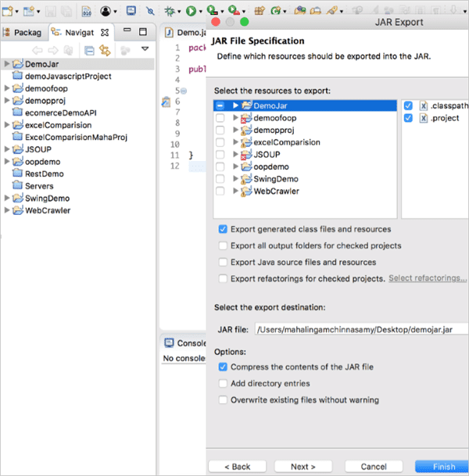Switch to the Package Explorer tab
Viewport: 469px width, 476px height.
23,33
